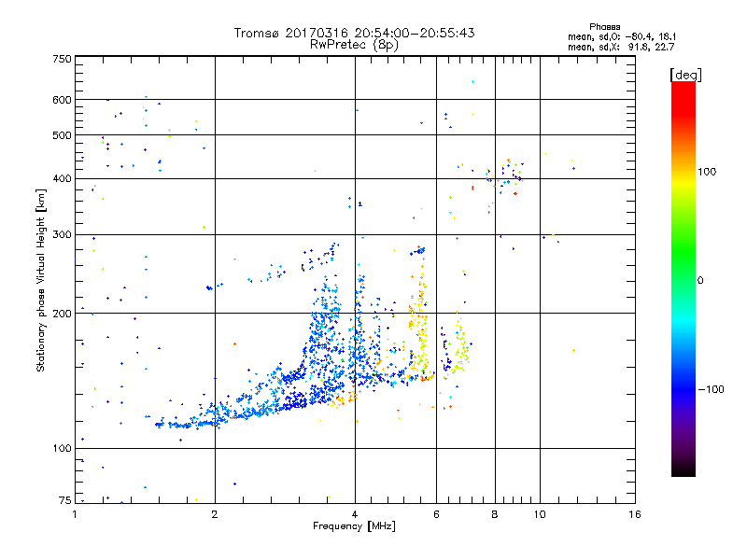Click the x-axis '10' tick label
Viewport: 747px width, 560px height.
[540, 514]
